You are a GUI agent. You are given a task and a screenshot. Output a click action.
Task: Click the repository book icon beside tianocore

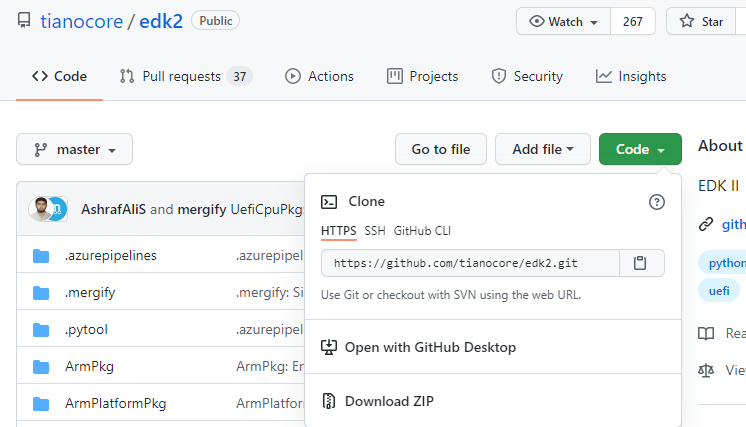24,21
